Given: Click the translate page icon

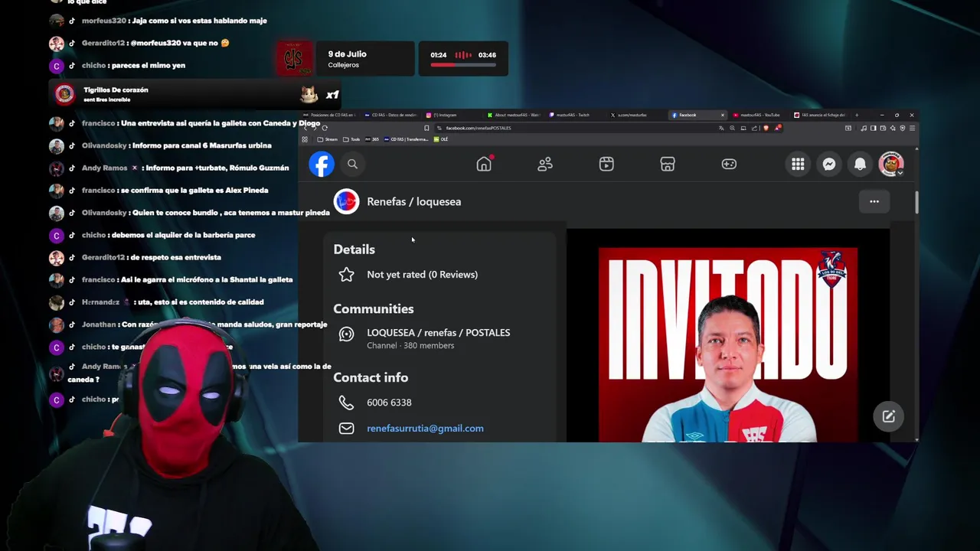Looking at the screenshot, I should coord(721,128).
